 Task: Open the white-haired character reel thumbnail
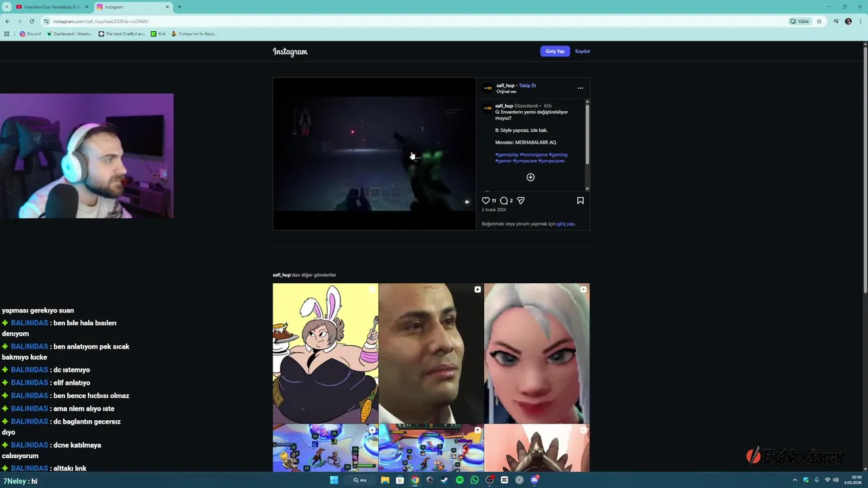(x=537, y=353)
